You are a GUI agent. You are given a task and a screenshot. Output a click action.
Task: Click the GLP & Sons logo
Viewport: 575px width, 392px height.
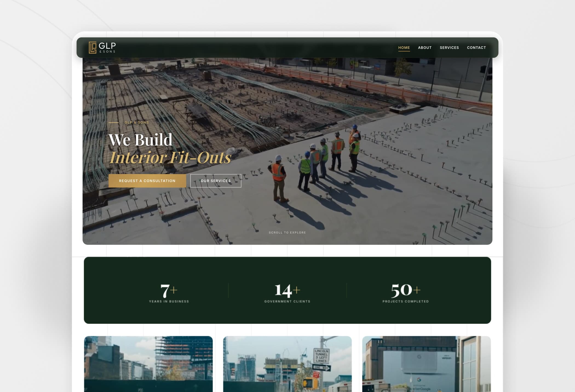point(102,48)
